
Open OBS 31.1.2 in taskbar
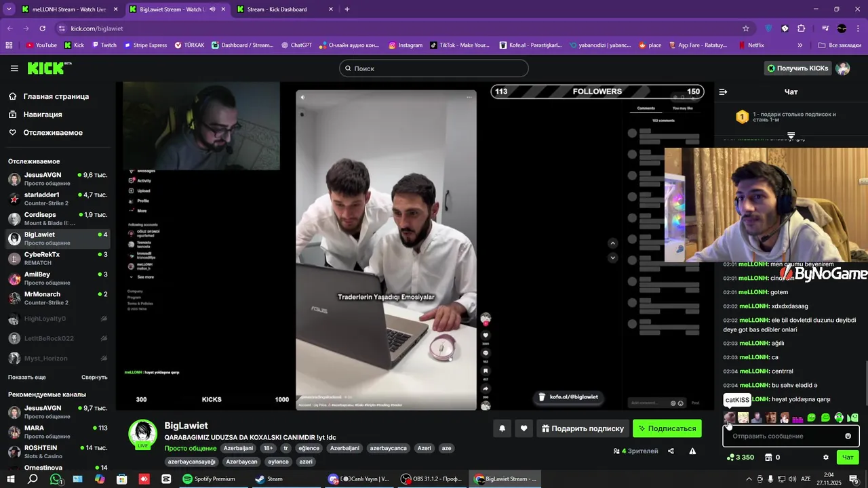[432, 479]
